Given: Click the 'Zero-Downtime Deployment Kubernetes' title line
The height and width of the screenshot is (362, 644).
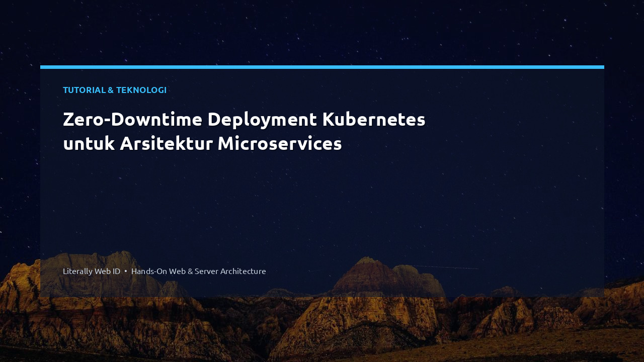Looking at the screenshot, I should (x=244, y=120).
